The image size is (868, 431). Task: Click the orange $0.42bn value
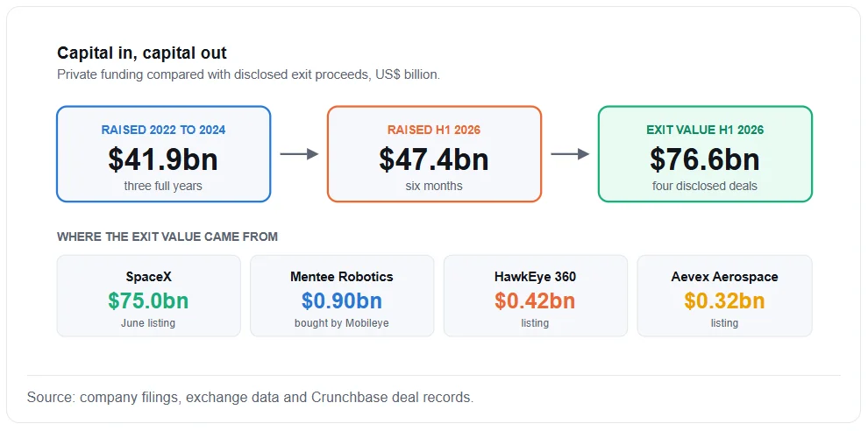(536, 300)
